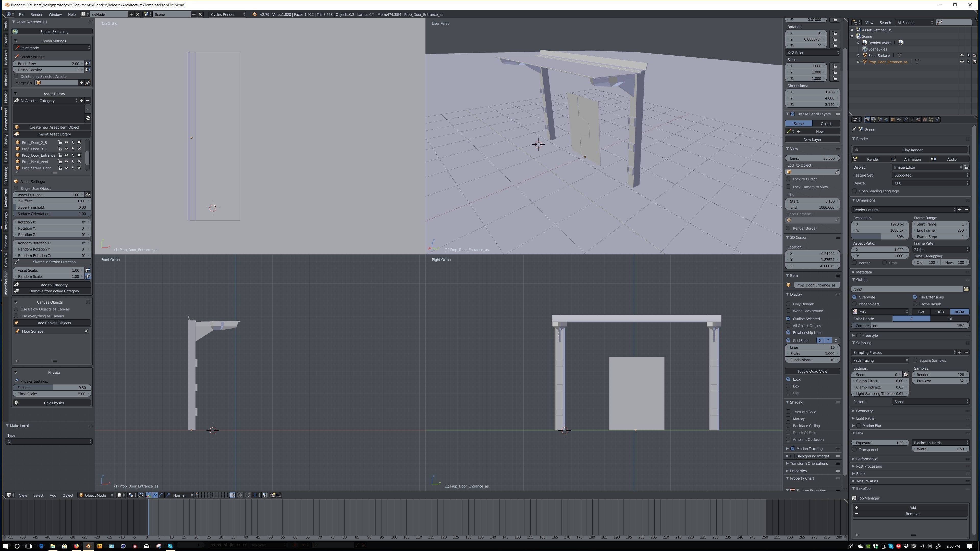Image resolution: width=980 pixels, height=551 pixels.
Task: Open the Particles properties tab icon
Action: [x=931, y=119]
